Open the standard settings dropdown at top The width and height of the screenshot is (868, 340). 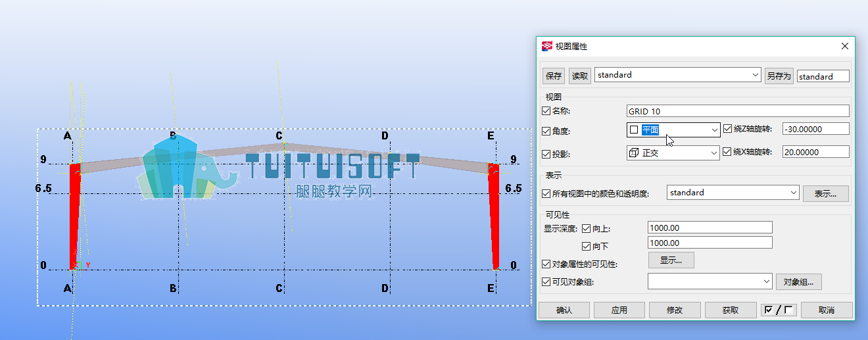click(x=678, y=75)
